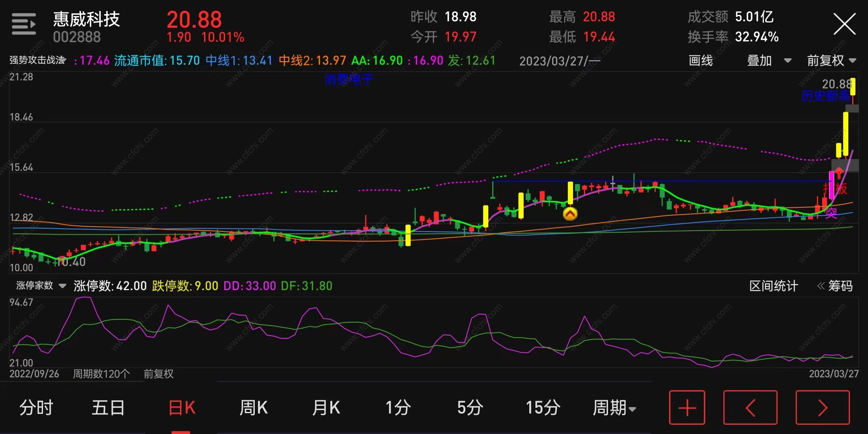Expand the 筹码 panel chevron
The height and width of the screenshot is (434, 868).
821,286
